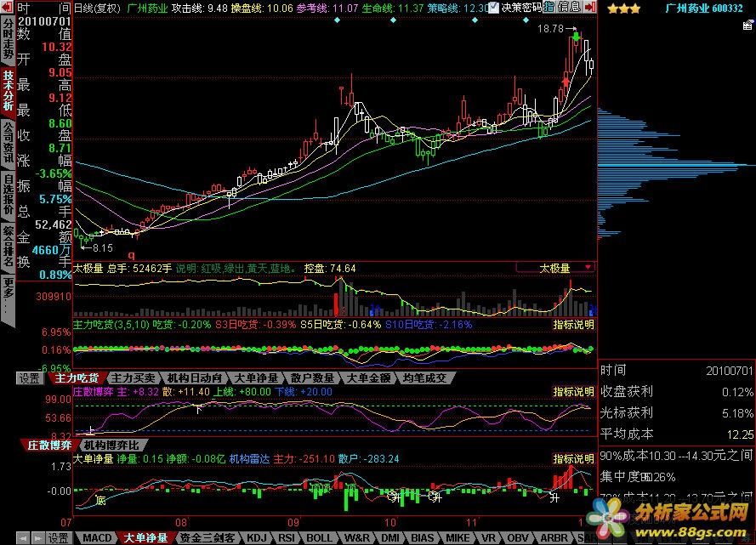Click the red q marker below the chart
Viewport: 756px width, 545px height.
click(x=131, y=255)
